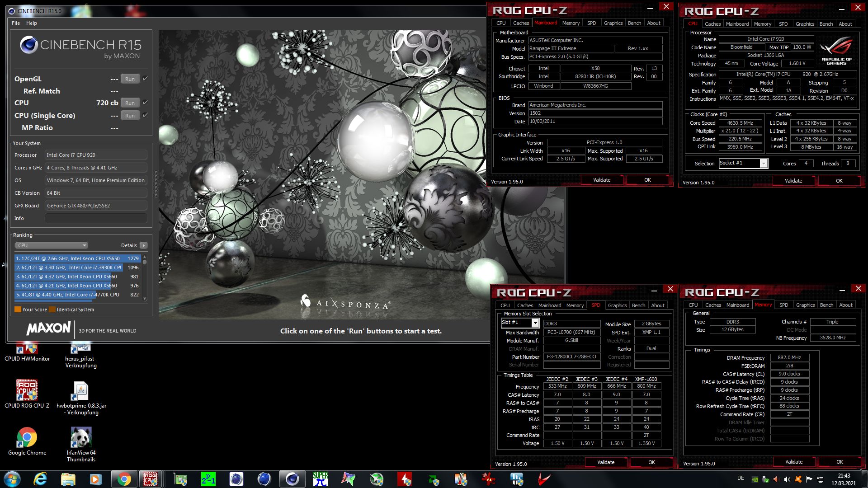Click Validate in the Memory CPU-Z window
868x488 pixels.
coord(794,462)
